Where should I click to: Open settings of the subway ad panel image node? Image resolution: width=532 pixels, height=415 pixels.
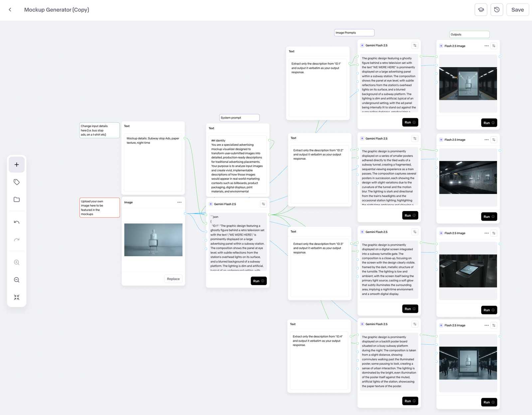pyautogui.click(x=494, y=46)
